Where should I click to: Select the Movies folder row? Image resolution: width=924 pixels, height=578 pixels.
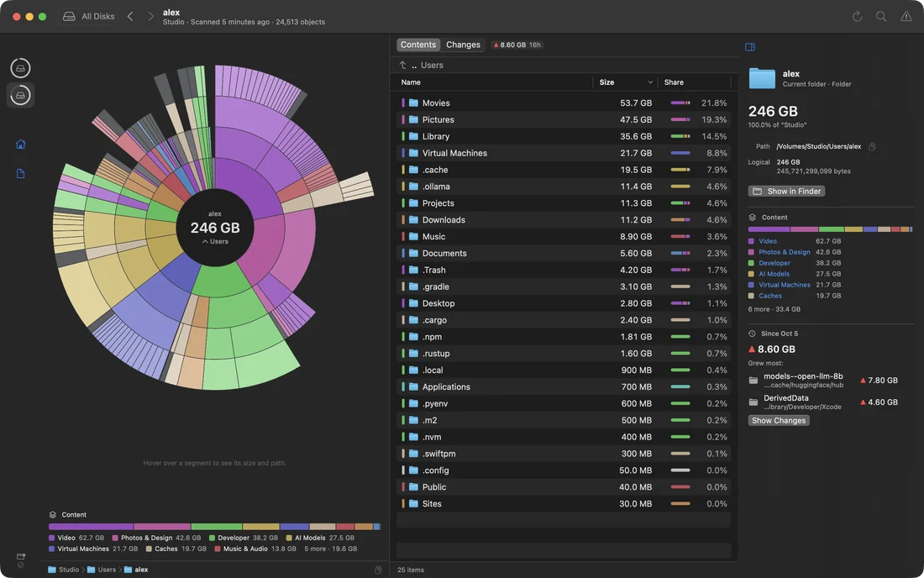click(564, 103)
